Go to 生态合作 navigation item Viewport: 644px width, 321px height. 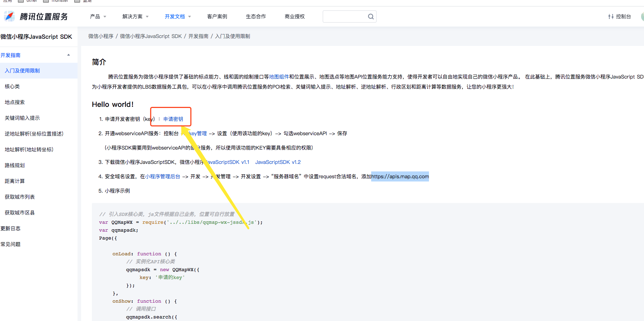point(256,16)
